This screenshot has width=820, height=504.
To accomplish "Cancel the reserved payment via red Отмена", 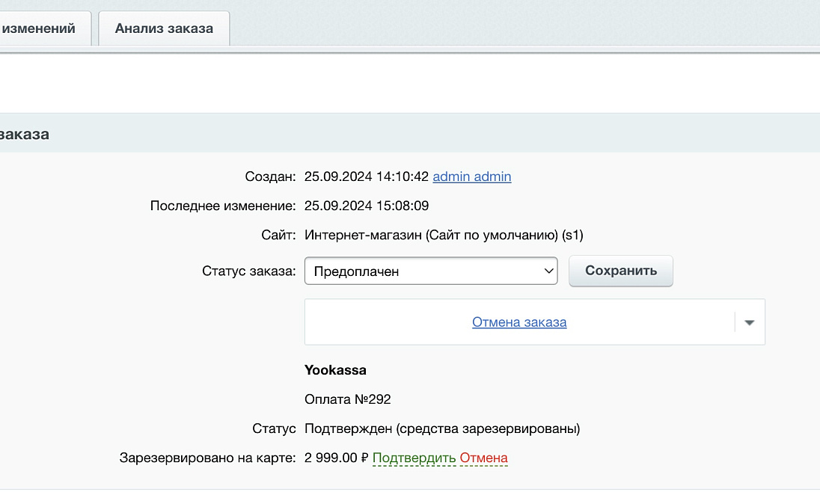I will [483, 458].
